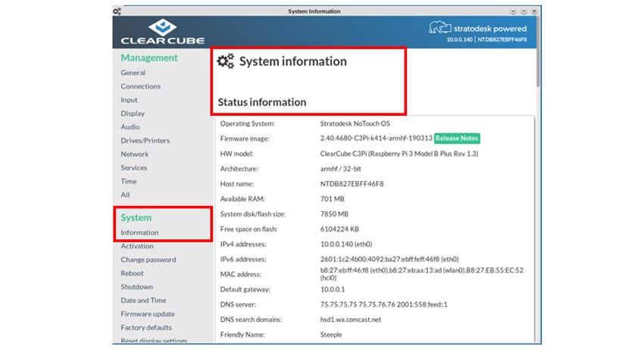
Task: Click the System section heading
Action: click(x=136, y=217)
